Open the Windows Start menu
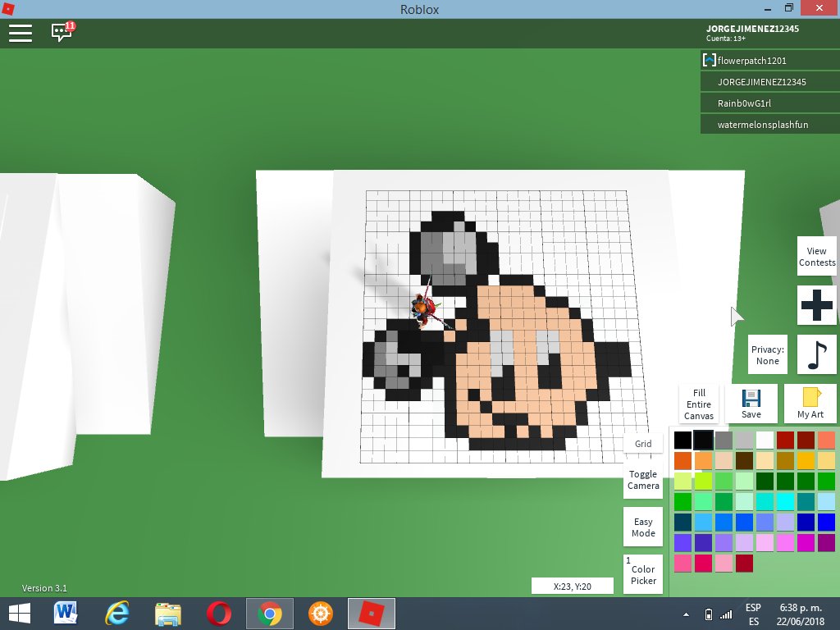This screenshot has height=630, width=840. pos(20,614)
